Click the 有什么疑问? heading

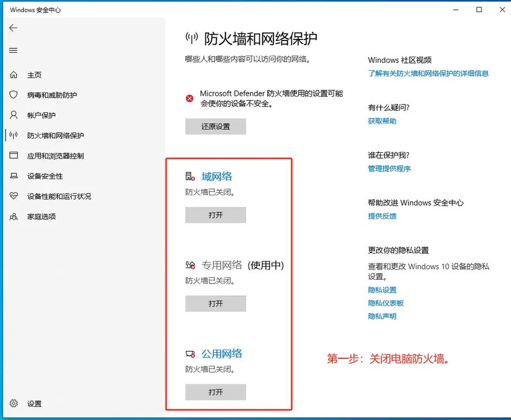click(x=389, y=108)
